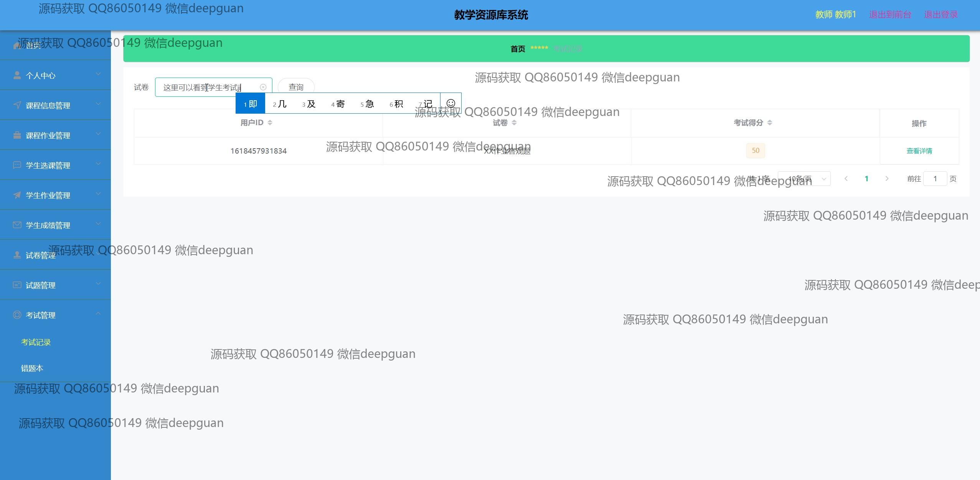The width and height of the screenshot is (980, 480).
Task: Toggle sorting on the 用户ID column
Action: tap(270, 122)
